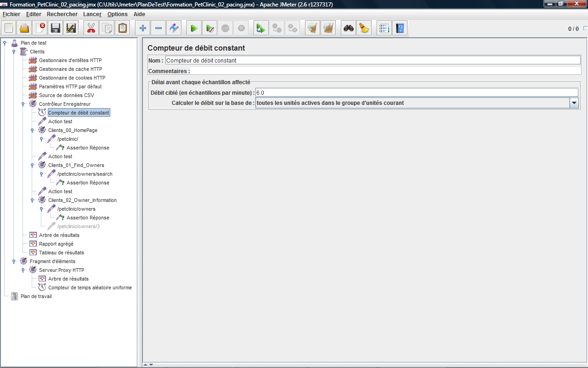This screenshot has width=588, height=368.
Task: Click the Start test green play icon
Action: 194,29
